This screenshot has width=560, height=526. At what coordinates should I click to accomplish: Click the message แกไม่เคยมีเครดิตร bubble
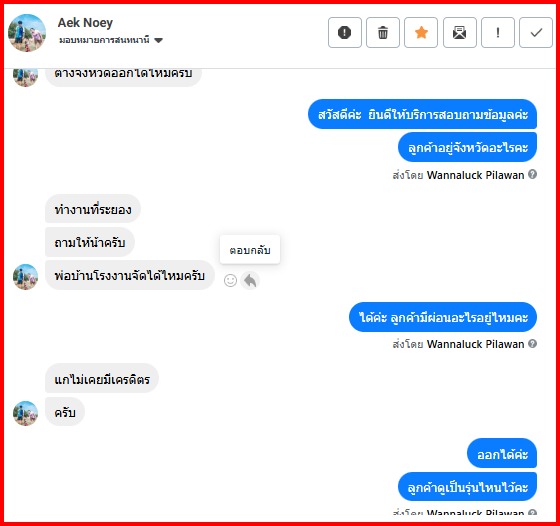click(102, 379)
